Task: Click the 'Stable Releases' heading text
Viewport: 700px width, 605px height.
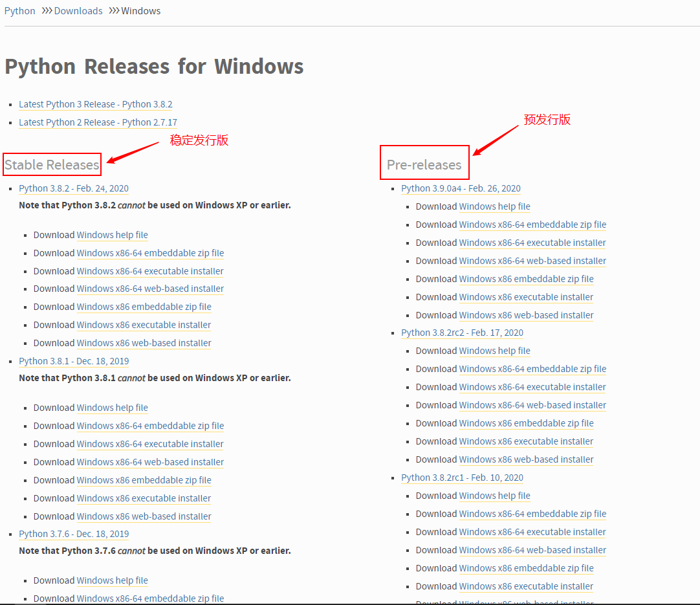Action: tap(52, 165)
